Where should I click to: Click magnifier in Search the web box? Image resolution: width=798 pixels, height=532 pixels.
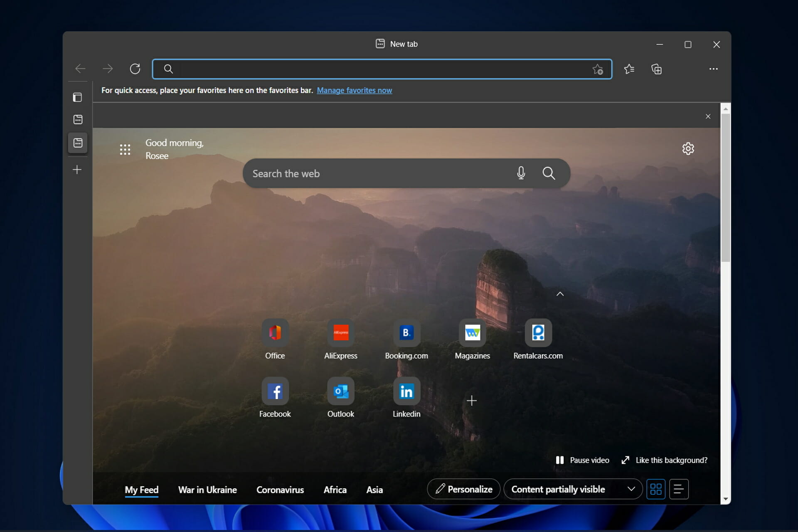point(549,173)
